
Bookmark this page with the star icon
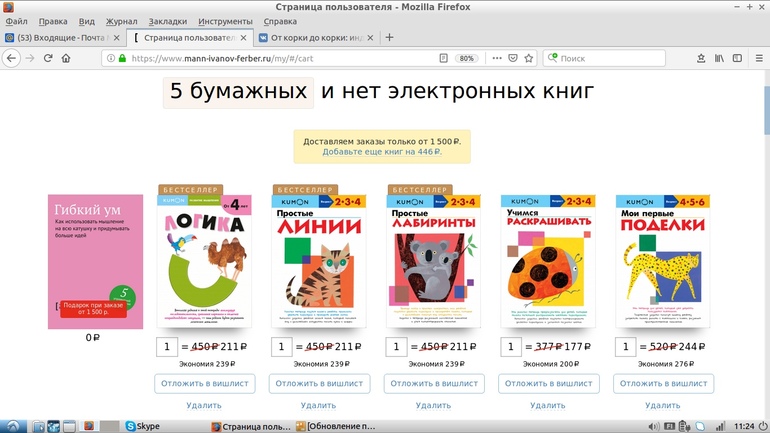528,58
